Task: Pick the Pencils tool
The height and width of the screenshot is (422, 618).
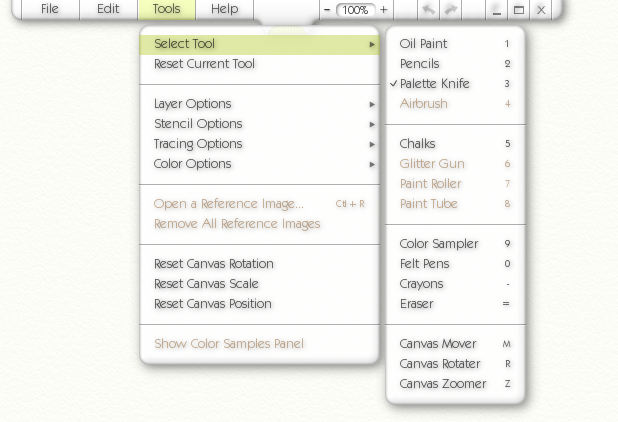Action: click(x=420, y=64)
